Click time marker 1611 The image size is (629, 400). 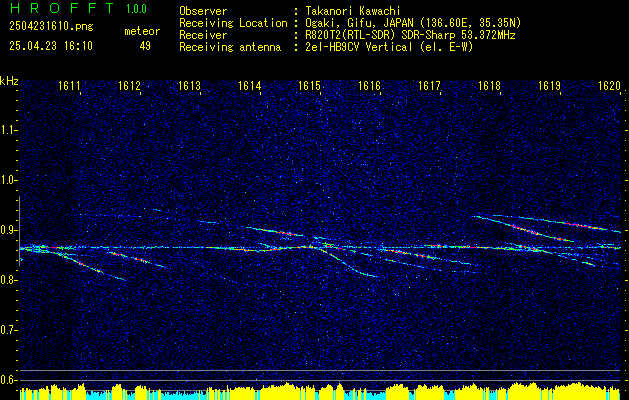point(69,85)
